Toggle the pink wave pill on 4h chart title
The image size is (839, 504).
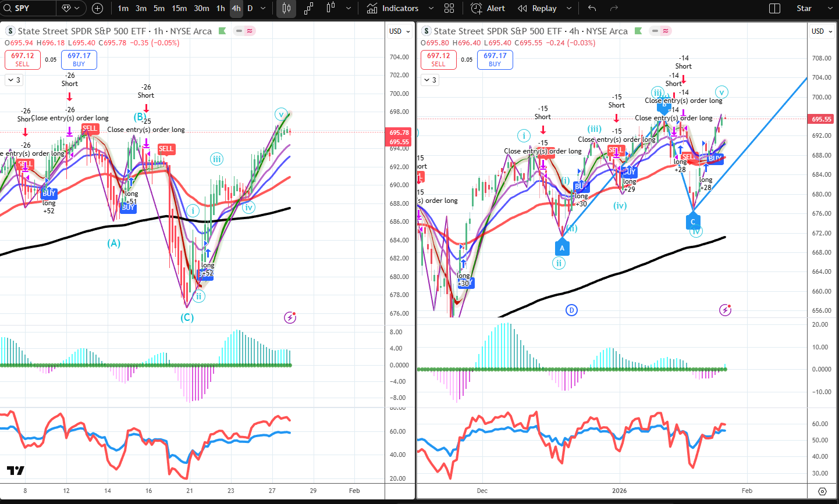(666, 31)
